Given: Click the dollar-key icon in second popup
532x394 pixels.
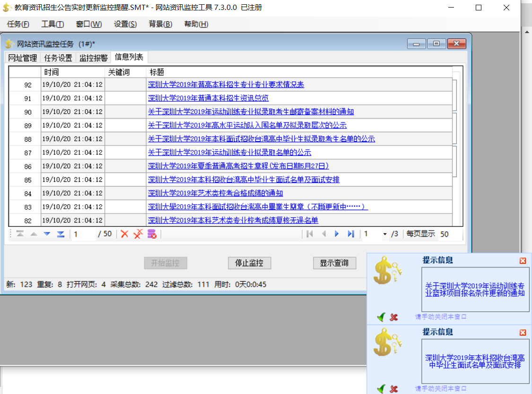Looking at the screenshot, I should (x=387, y=342).
